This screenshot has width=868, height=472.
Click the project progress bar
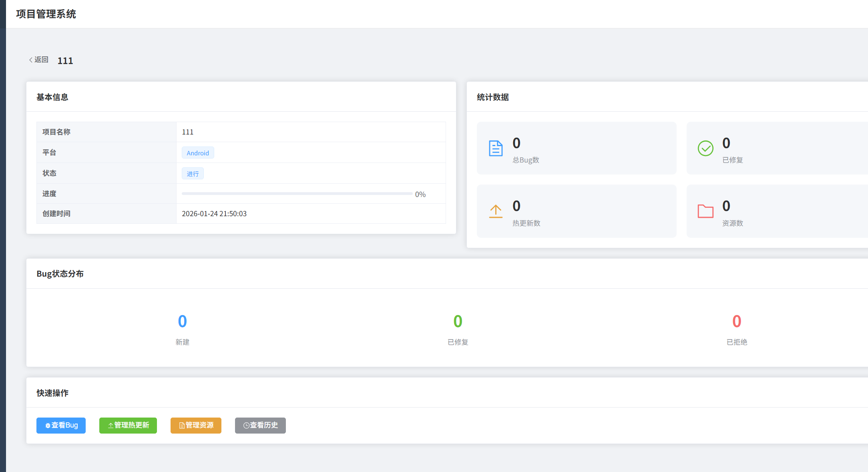click(x=297, y=194)
